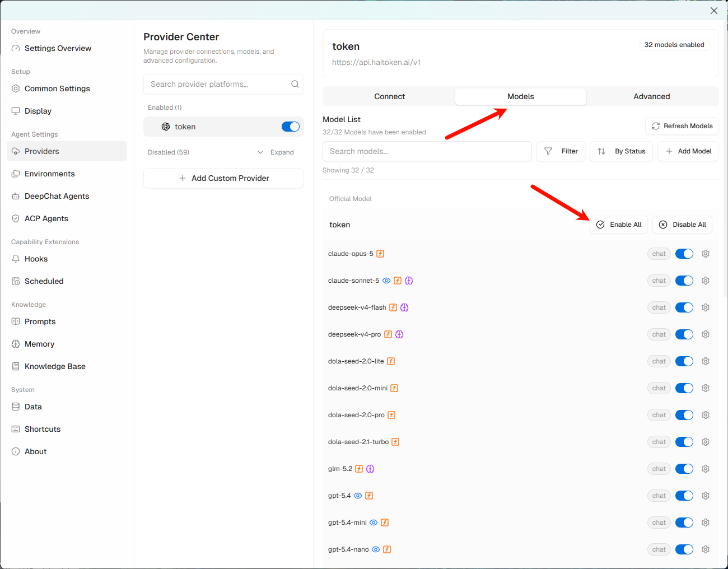Turn off deepseek-v4-pro model switch

click(x=684, y=334)
